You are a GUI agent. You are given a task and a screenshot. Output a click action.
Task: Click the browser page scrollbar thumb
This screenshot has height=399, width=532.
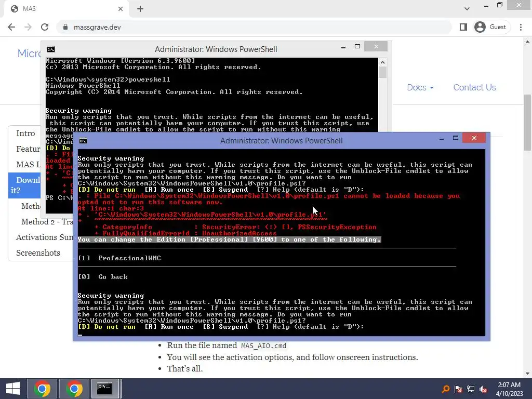point(528,123)
